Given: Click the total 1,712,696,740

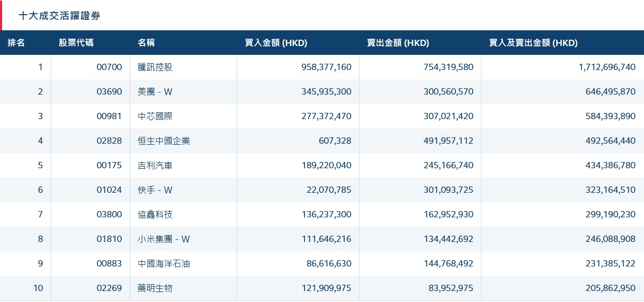Looking at the screenshot, I should click(607, 67).
